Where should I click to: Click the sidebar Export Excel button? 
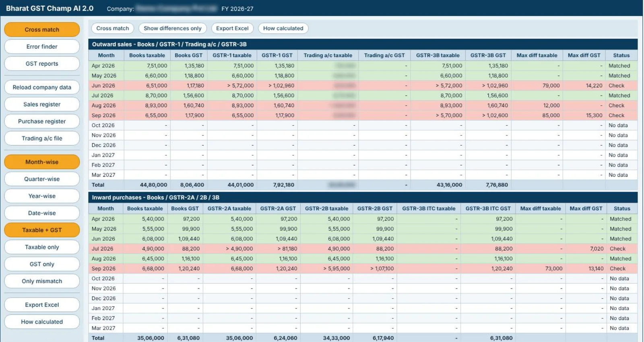pos(42,305)
